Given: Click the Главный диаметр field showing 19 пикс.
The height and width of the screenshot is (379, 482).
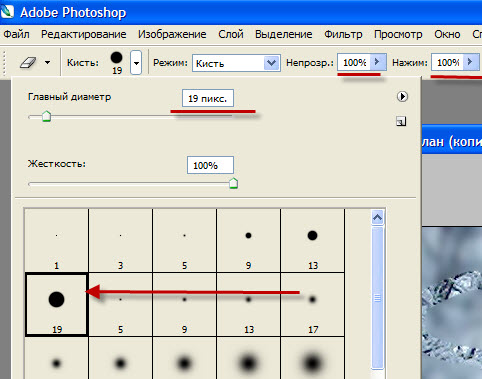Looking at the screenshot, I should coord(208,98).
